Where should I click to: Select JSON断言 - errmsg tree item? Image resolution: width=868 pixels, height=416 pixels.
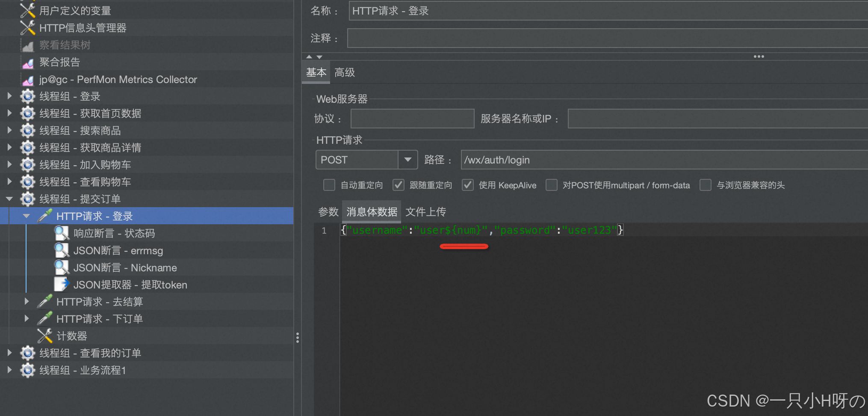pos(118,250)
